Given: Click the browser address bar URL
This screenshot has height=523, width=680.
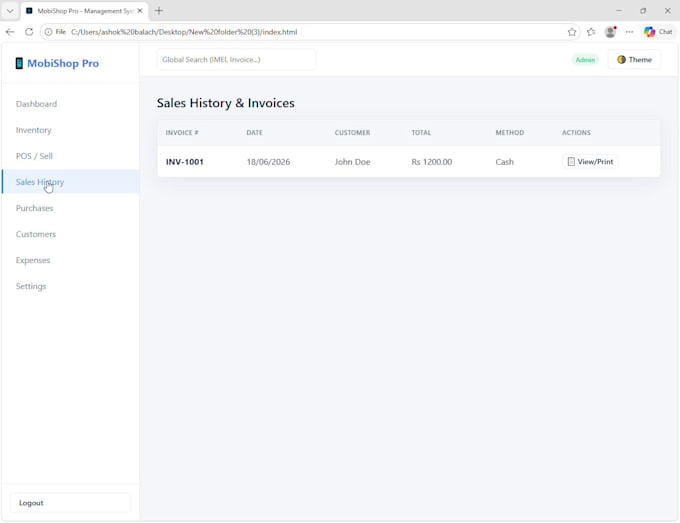Looking at the screenshot, I should (184, 32).
